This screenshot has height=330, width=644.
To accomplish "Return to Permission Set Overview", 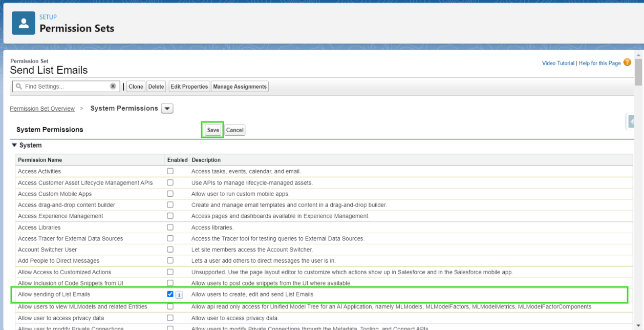I will pos(42,108).
